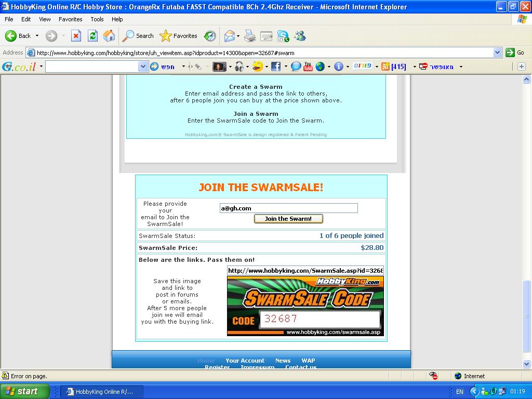
Task: Click the RSS feed icon beside [415]
Action: pyautogui.click(x=385, y=66)
